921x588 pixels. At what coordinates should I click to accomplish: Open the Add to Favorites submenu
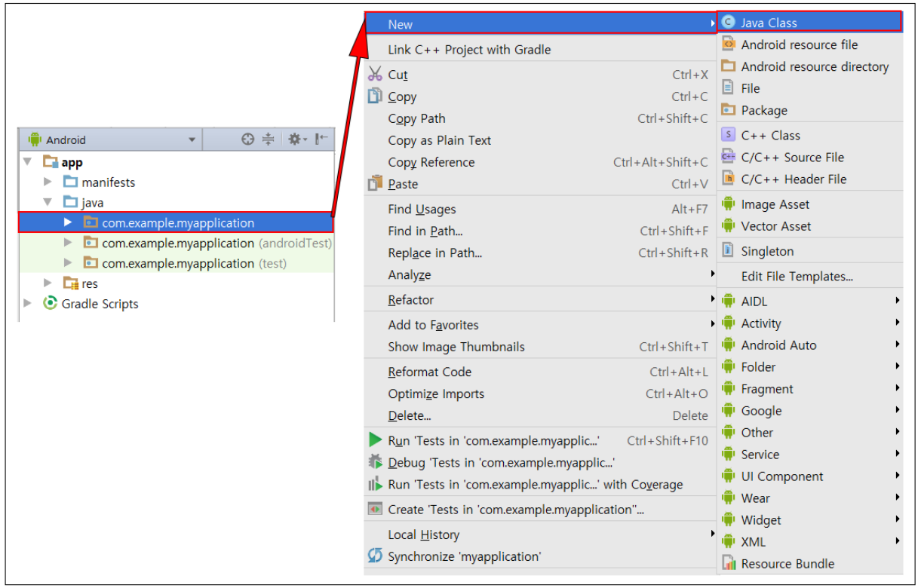point(540,325)
